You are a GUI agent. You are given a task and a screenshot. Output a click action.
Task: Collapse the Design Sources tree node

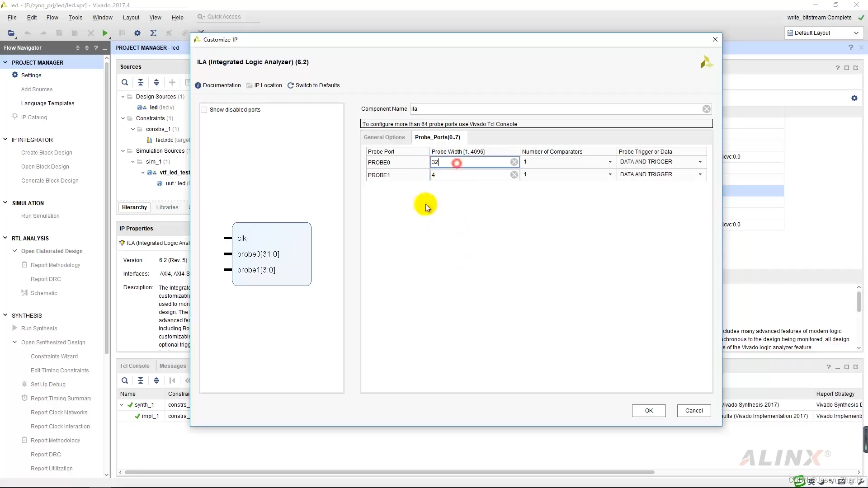pos(123,97)
